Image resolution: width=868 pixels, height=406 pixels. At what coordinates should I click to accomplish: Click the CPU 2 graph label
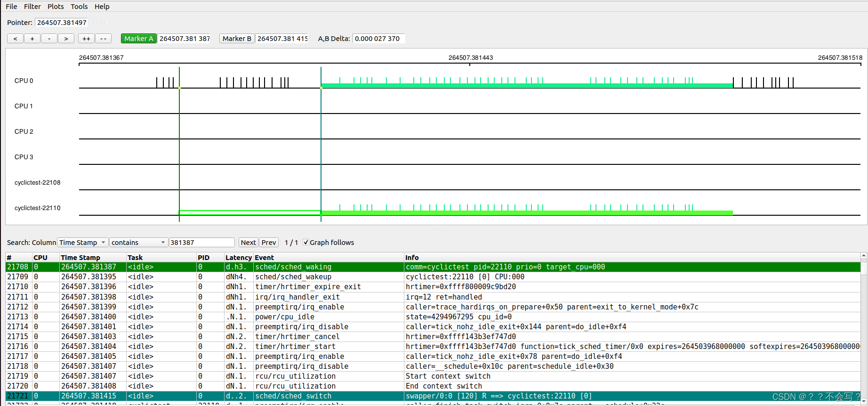24,131
